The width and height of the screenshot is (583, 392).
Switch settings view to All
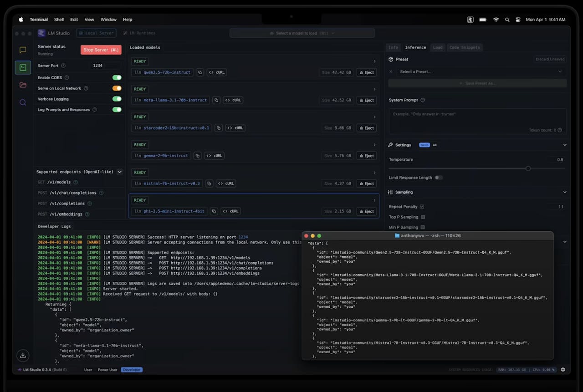point(435,145)
